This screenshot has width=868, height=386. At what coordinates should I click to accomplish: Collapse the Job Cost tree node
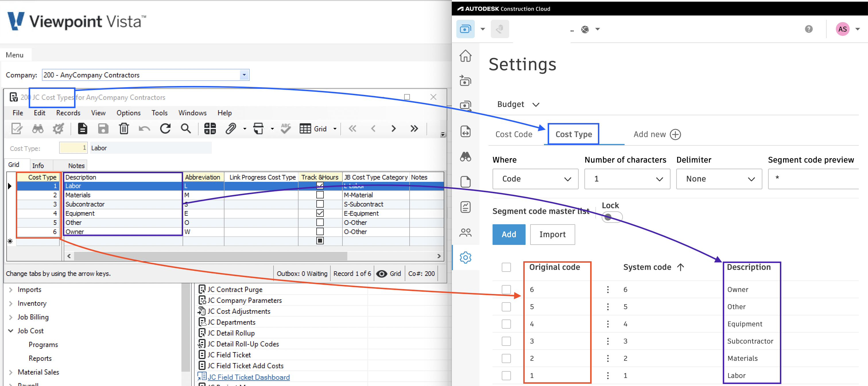(10, 331)
